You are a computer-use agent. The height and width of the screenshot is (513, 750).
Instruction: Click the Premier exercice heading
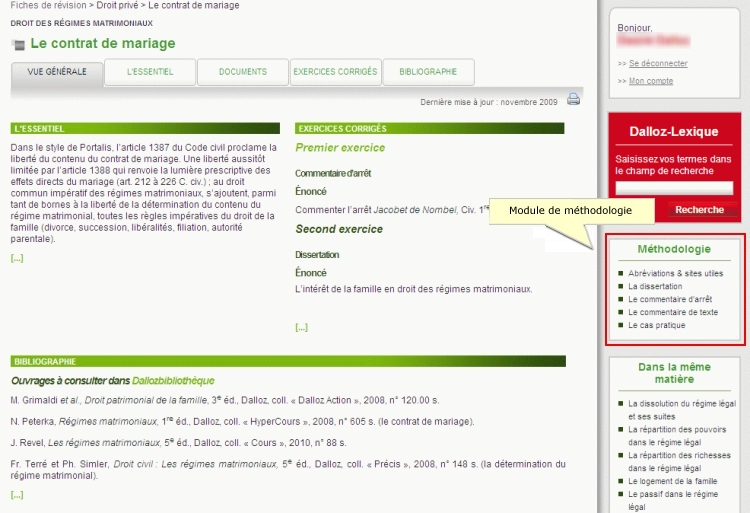coord(340,148)
